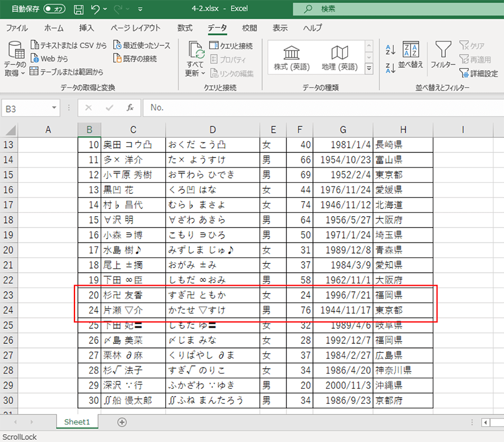Open the Get Data (データの取得) button
Image resolution: width=504 pixels, height=442 pixels.
pyautogui.click(x=15, y=60)
